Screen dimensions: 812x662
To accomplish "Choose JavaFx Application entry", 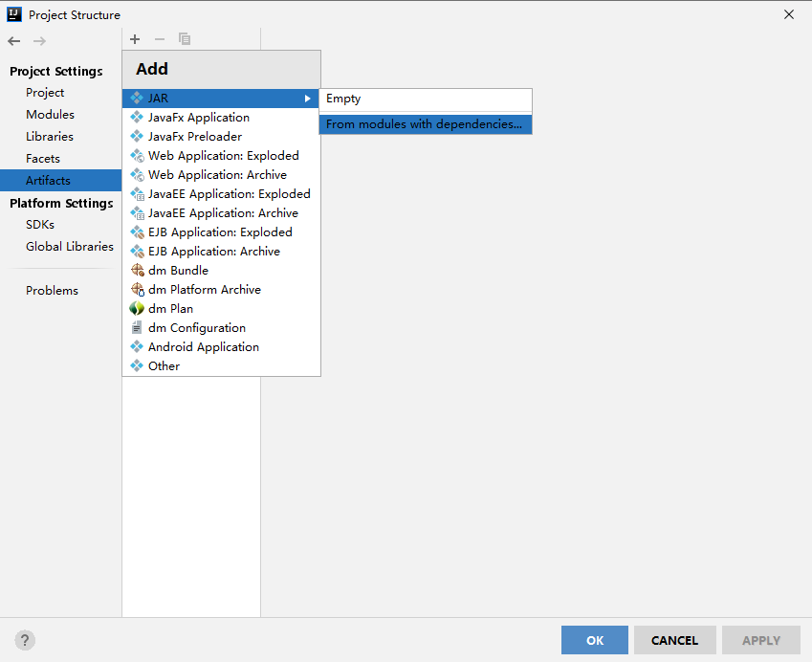I will (221, 118).
